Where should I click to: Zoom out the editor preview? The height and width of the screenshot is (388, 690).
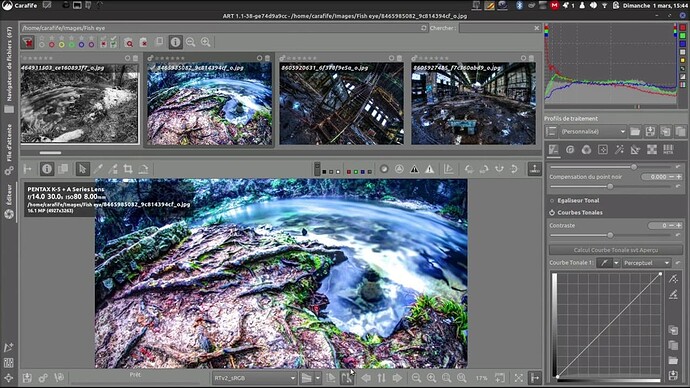pos(416,378)
